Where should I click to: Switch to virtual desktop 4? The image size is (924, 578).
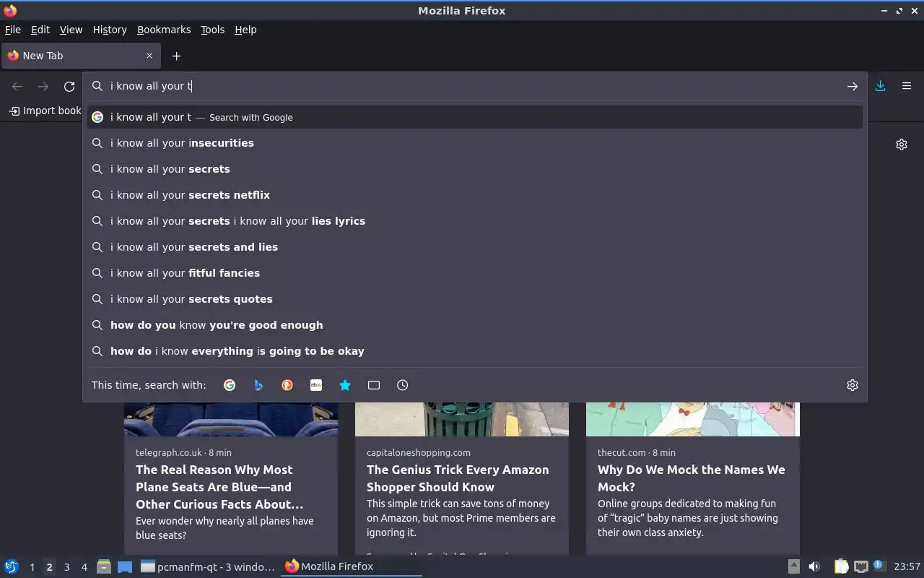click(x=84, y=567)
